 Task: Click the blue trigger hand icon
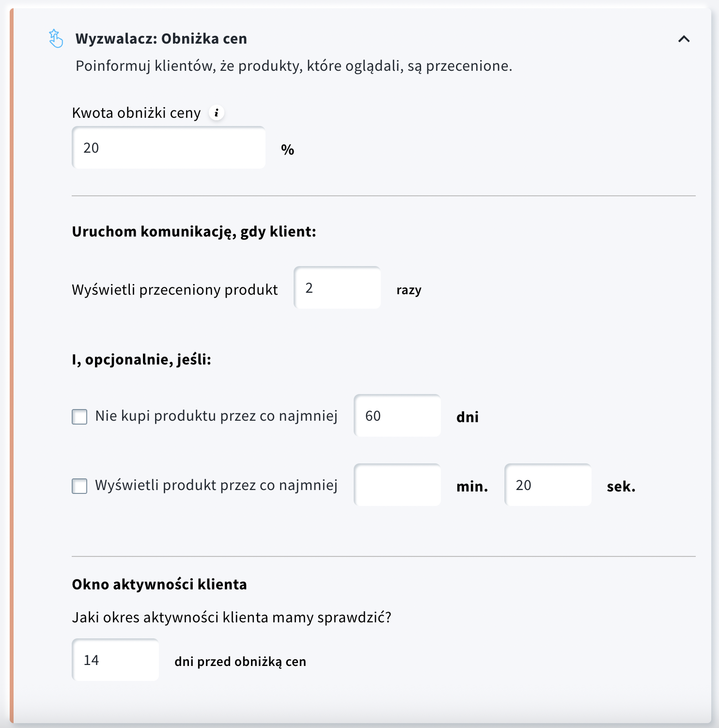[x=56, y=39]
